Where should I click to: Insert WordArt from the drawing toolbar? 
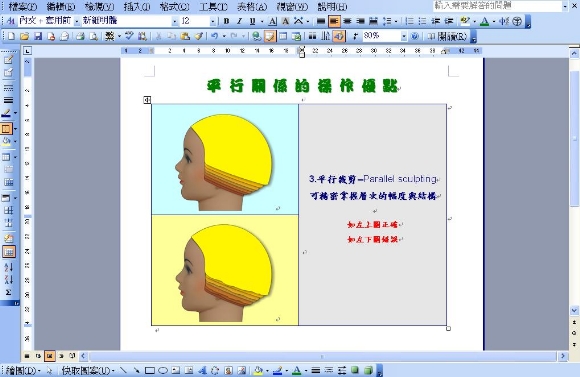(x=202, y=370)
